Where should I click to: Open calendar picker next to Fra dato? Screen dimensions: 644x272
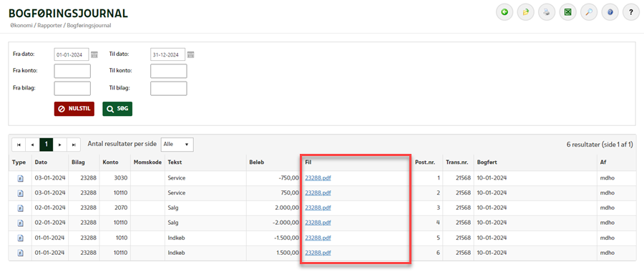pyautogui.click(x=94, y=54)
